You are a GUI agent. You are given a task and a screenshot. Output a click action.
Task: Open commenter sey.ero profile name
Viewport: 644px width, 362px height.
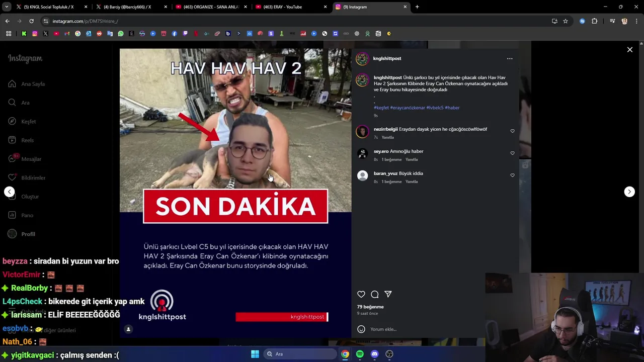pos(381,151)
